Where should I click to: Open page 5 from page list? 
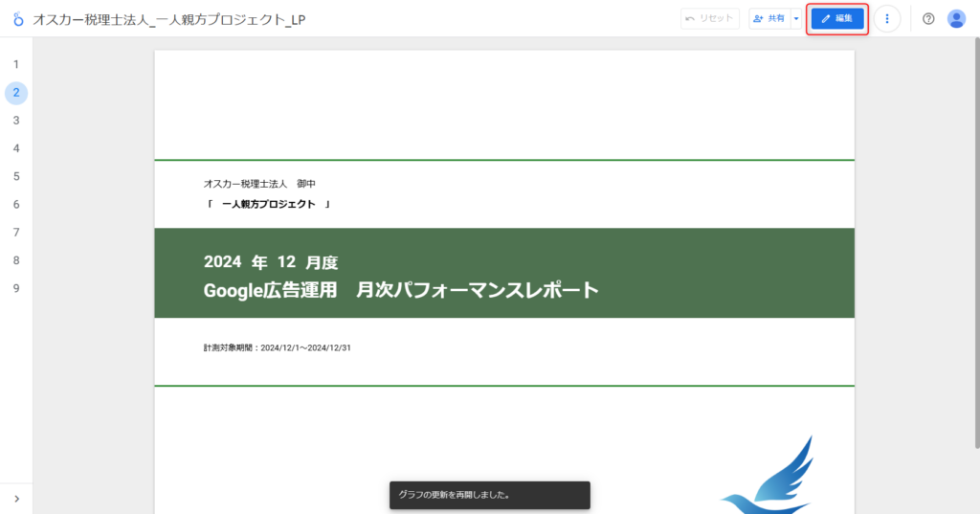[16, 176]
